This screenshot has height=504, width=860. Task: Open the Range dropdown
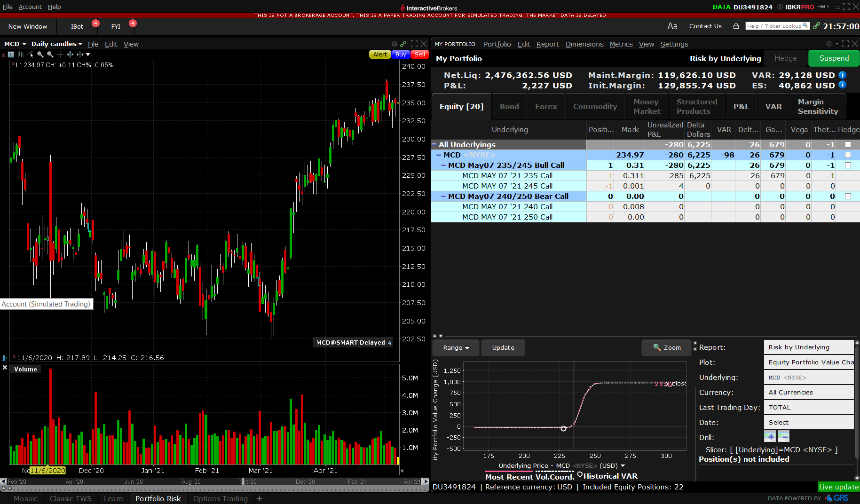pyautogui.click(x=456, y=348)
